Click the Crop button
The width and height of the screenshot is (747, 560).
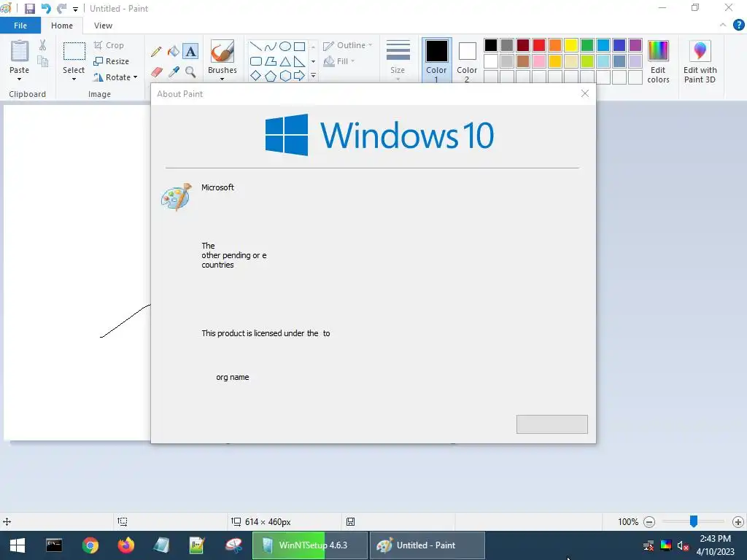point(109,45)
